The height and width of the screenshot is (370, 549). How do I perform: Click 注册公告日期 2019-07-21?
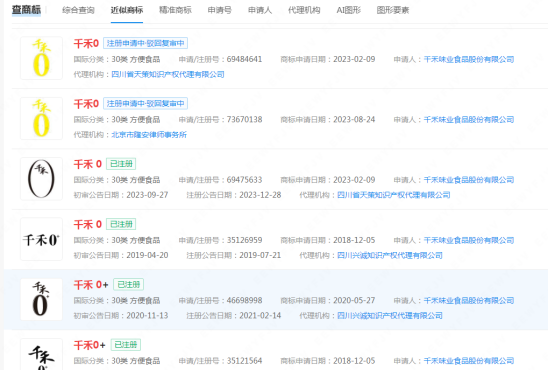click(x=260, y=255)
